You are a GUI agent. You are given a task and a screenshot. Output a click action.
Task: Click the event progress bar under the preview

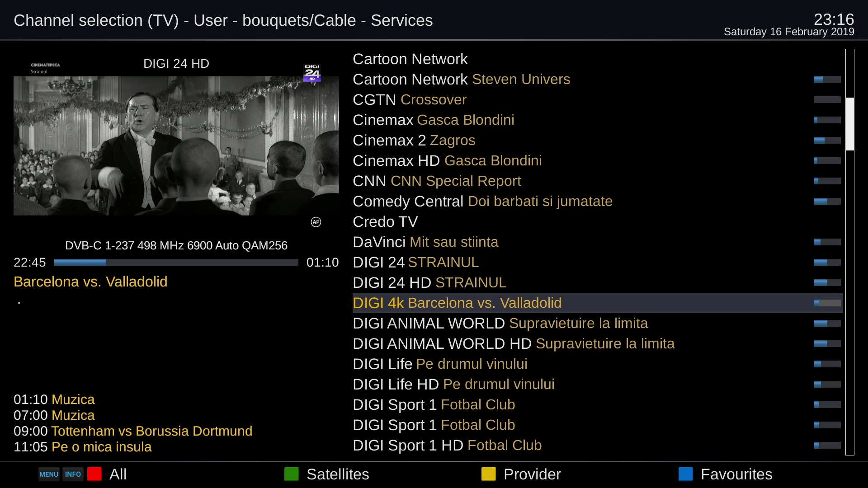tap(176, 262)
